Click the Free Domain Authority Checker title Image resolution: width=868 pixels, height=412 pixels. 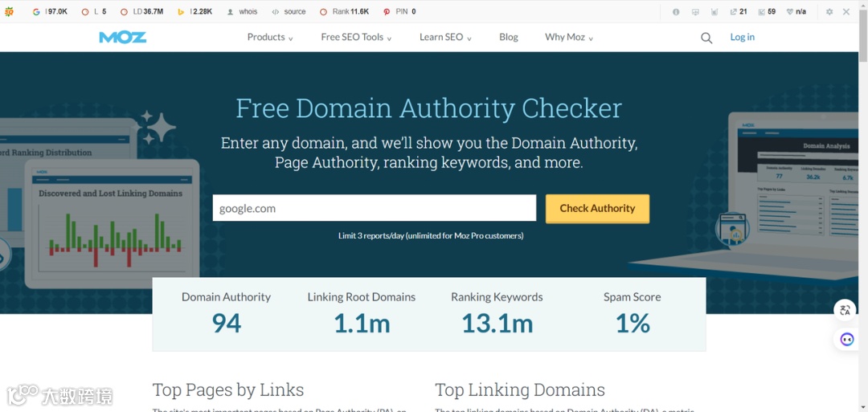(429, 108)
